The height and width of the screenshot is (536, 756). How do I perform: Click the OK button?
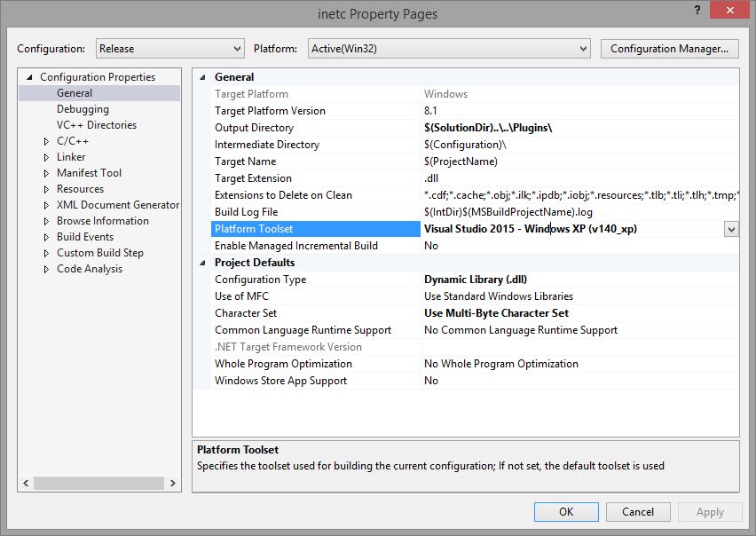coord(566,512)
